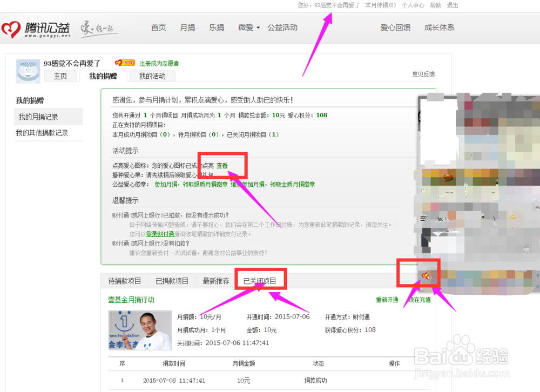Select the 已关闭项目 tab

(x=261, y=280)
